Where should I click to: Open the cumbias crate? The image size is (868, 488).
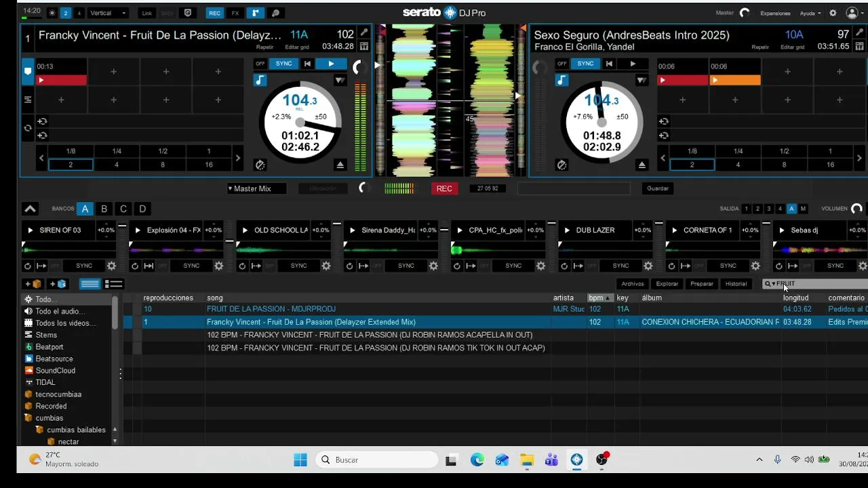tap(50, 418)
